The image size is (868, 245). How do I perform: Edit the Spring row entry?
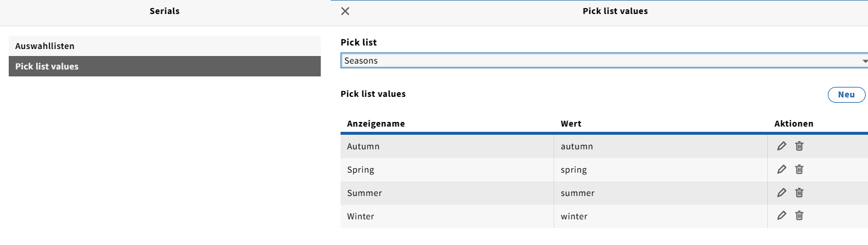(x=782, y=169)
